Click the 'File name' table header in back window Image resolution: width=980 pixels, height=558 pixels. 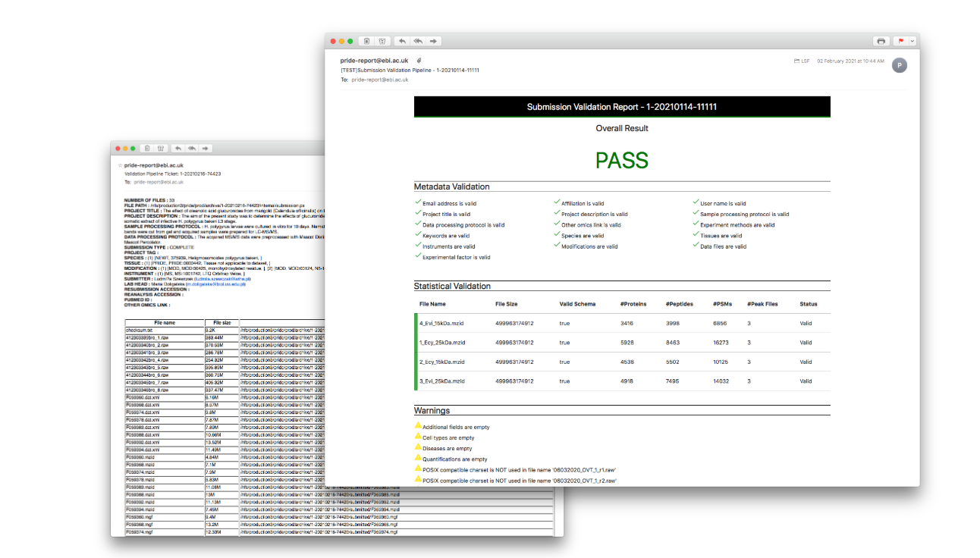[x=165, y=322]
